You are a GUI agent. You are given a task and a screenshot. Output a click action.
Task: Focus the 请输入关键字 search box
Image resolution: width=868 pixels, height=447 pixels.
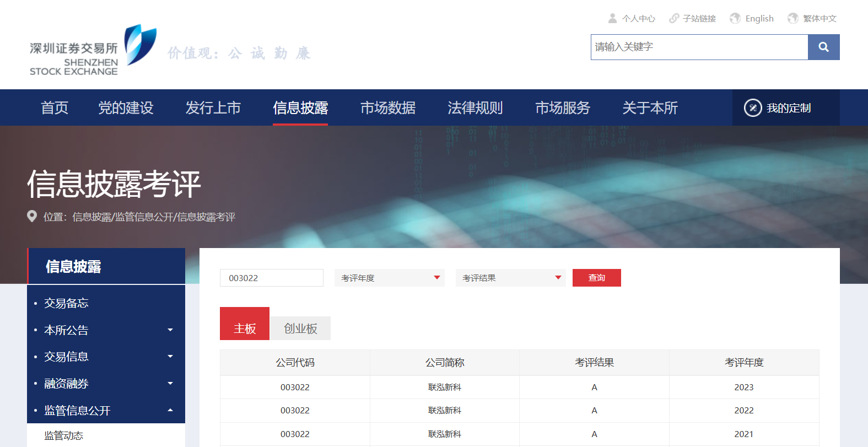(x=699, y=47)
